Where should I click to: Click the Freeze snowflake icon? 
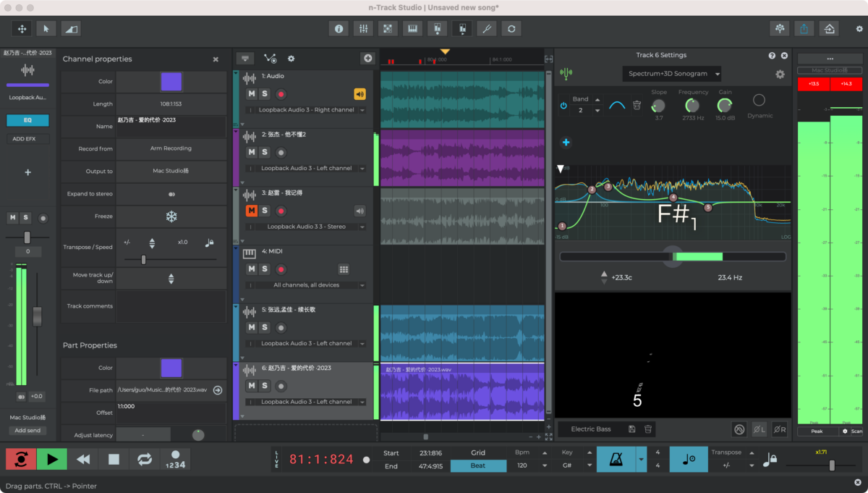click(x=171, y=216)
